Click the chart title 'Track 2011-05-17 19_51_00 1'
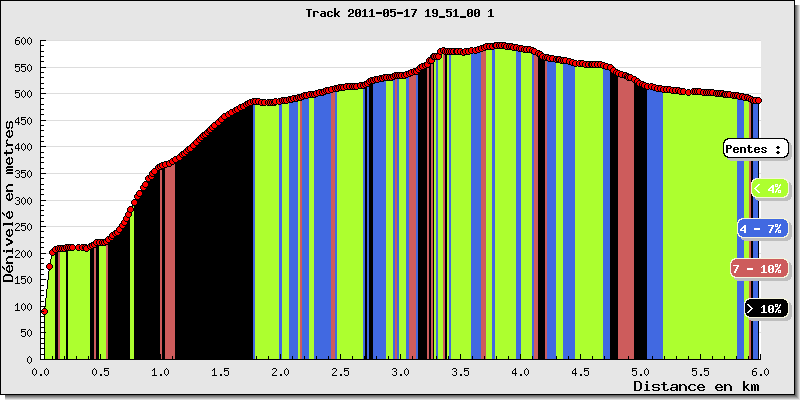800x400 pixels. click(x=399, y=14)
